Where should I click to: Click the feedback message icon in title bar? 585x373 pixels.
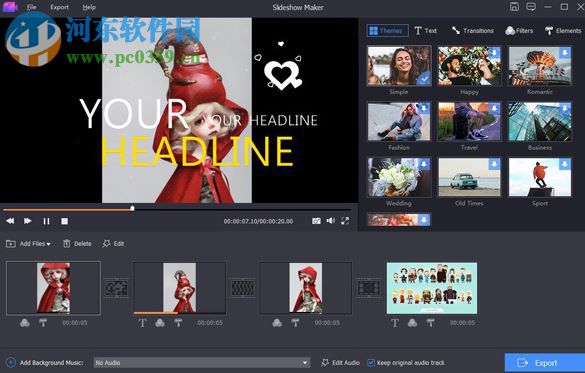point(531,7)
